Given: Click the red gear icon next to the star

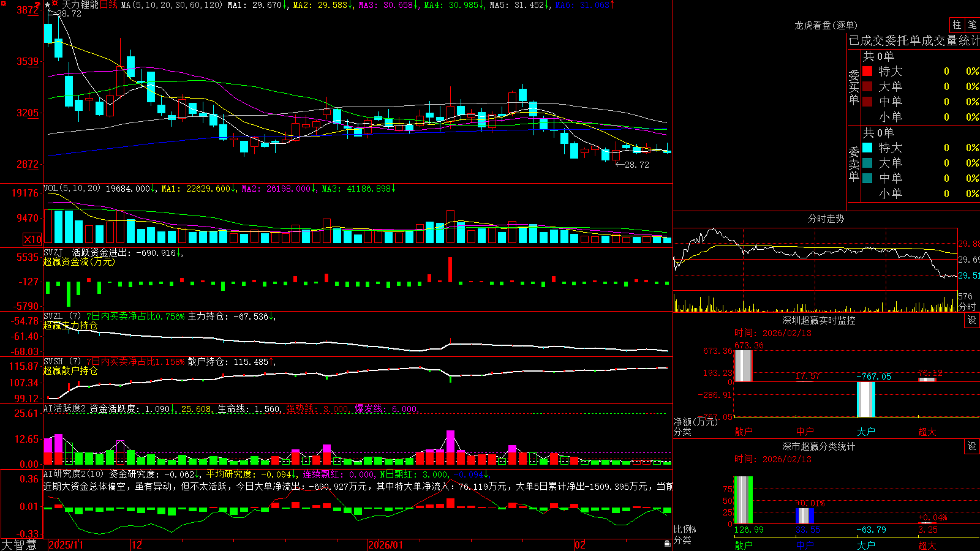Looking at the screenshot, I should (55, 3).
